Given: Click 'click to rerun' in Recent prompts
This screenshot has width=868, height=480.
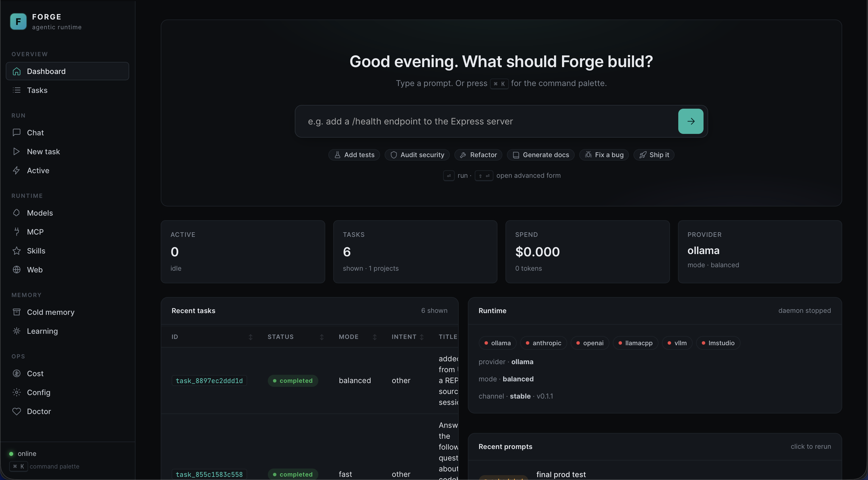Looking at the screenshot, I should (810, 447).
